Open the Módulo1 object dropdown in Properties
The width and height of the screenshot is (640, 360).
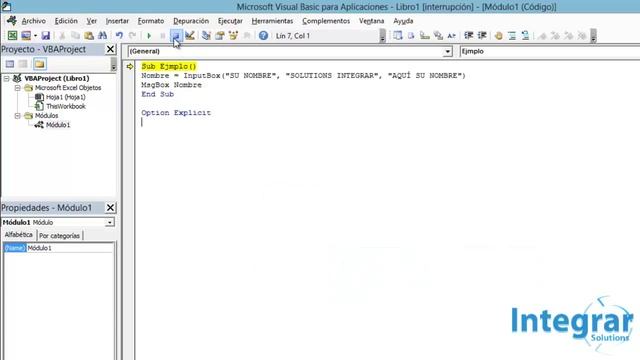pos(110,222)
